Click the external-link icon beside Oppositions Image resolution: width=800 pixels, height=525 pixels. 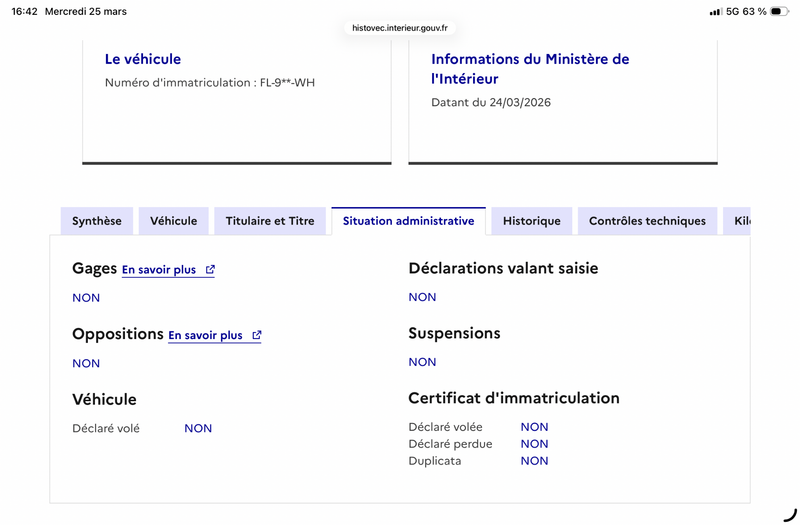tap(257, 336)
